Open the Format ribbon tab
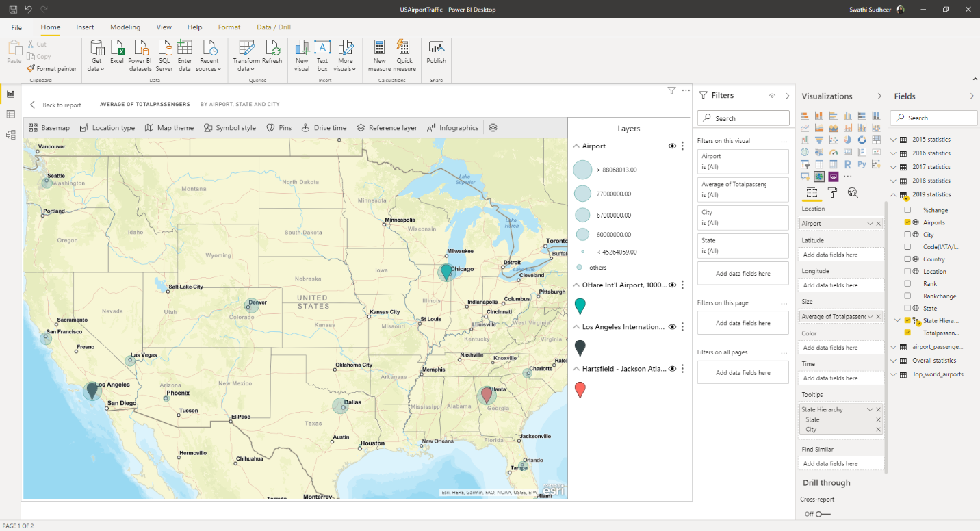980x531 pixels. pyautogui.click(x=229, y=27)
